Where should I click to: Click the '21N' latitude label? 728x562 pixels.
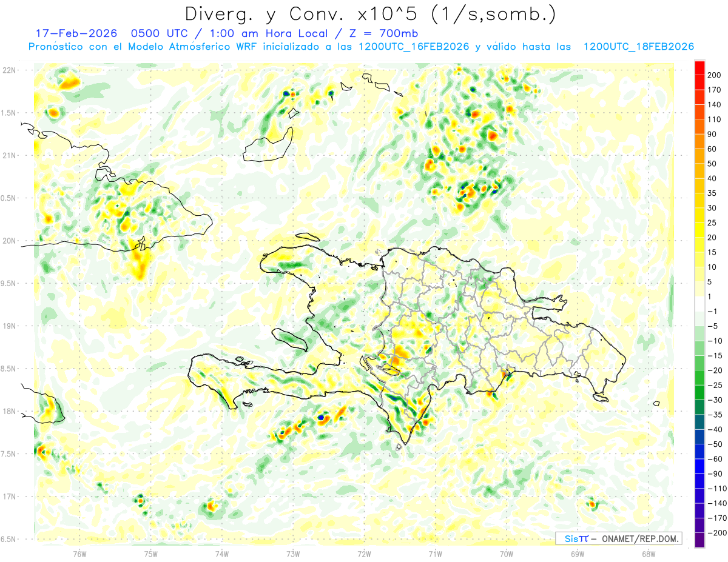pyautogui.click(x=8, y=155)
